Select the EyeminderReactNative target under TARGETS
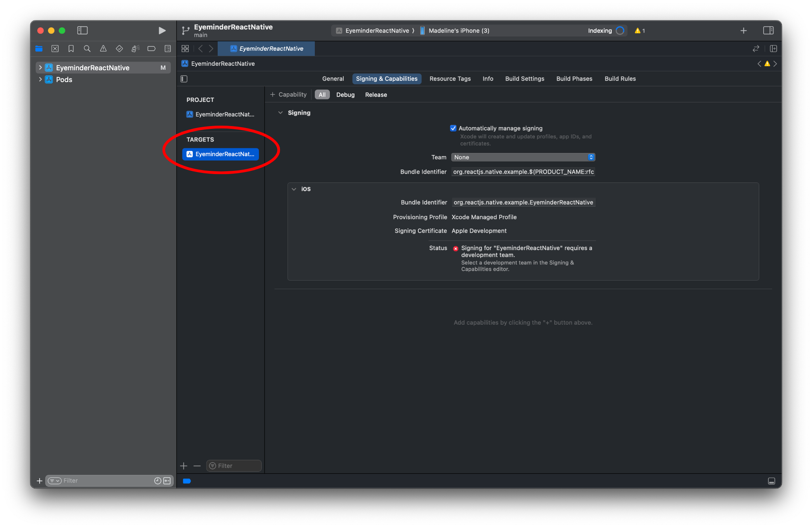 (220, 154)
